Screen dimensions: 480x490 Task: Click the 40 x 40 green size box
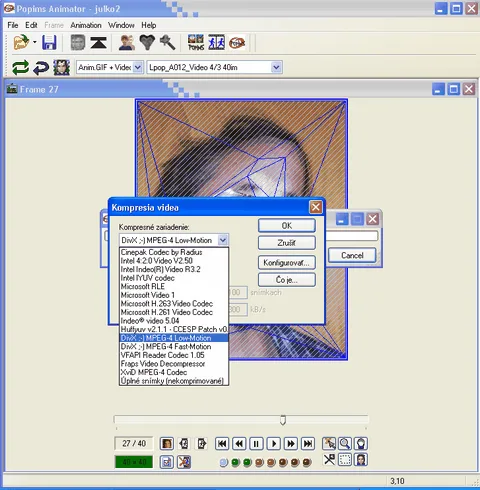point(134,462)
